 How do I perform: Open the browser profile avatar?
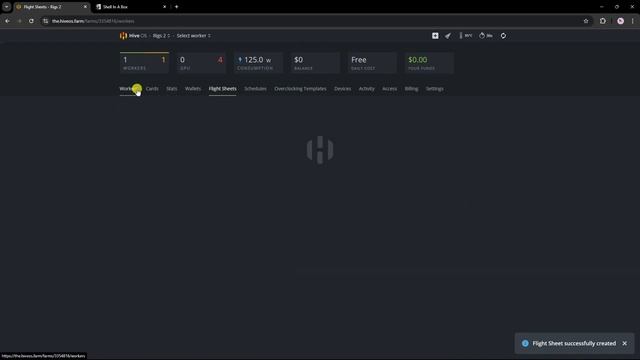coord(620,21)
